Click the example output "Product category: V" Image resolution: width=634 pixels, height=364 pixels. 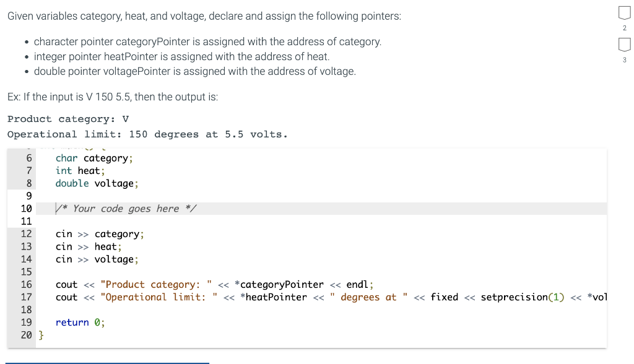click(68, 119)
